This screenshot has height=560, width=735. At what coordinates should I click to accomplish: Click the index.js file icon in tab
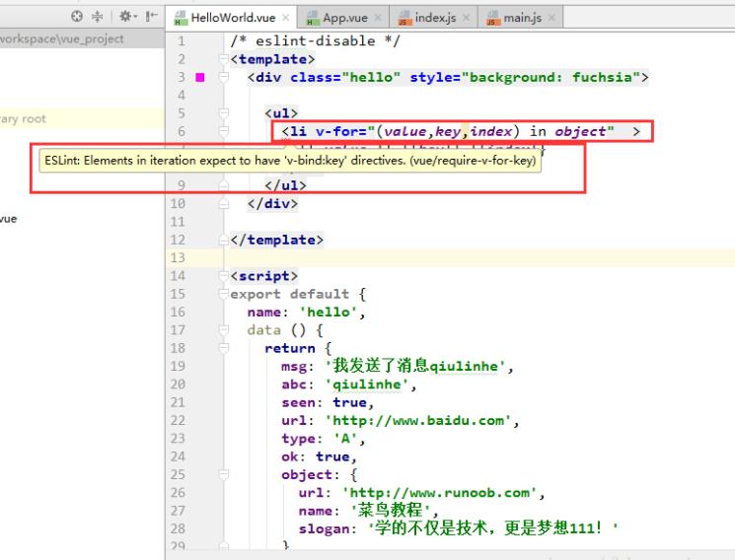(404, 18)
